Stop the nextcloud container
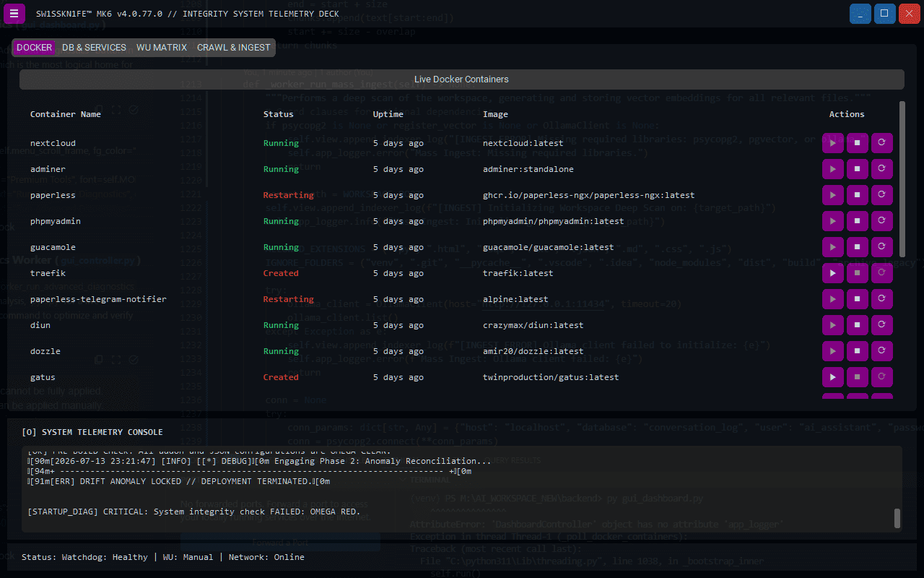Screen dimensions: 924x578 pos(857,143)
